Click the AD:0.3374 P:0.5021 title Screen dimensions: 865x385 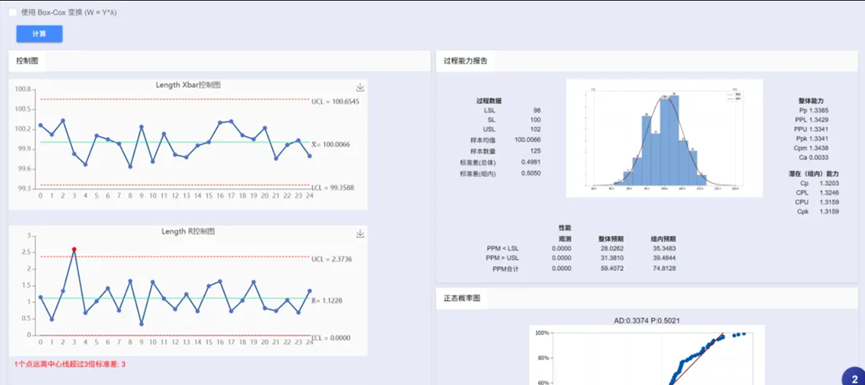647,320
